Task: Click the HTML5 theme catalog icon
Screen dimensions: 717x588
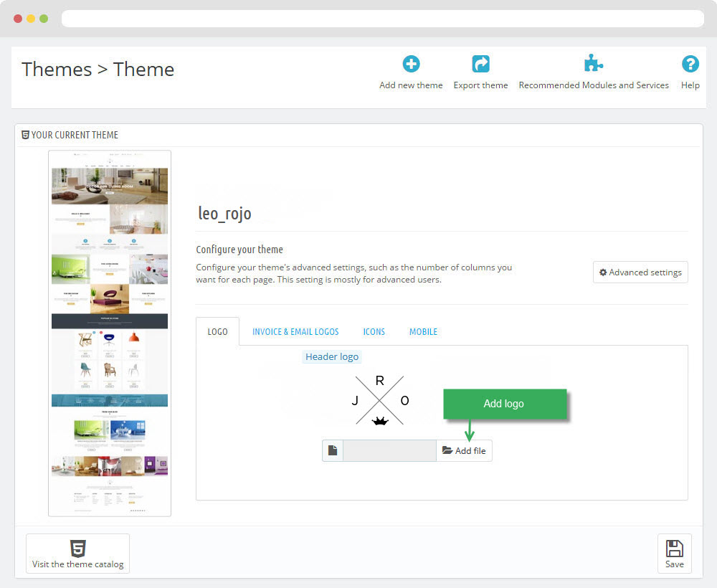Action: (78, 549)
